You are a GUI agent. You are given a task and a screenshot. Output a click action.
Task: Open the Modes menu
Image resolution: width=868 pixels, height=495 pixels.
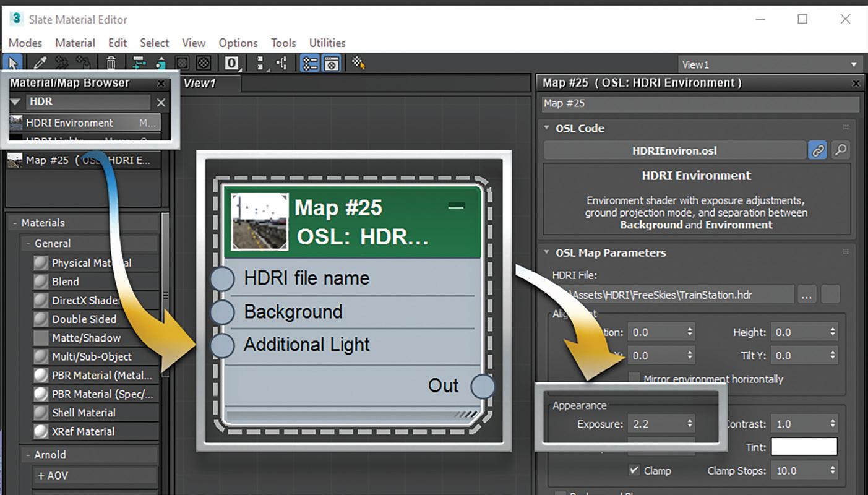point(25,43)
